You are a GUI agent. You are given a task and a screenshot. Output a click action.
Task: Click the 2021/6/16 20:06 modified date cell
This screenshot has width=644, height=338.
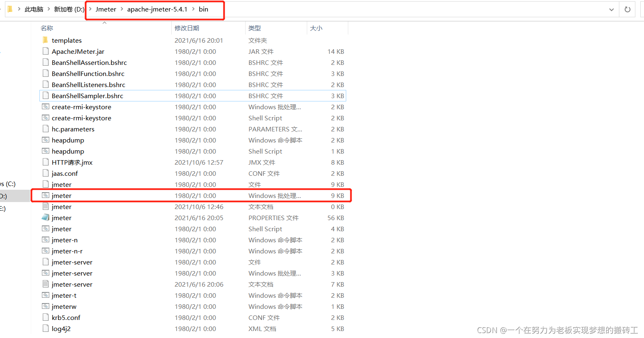coord(199,284)
